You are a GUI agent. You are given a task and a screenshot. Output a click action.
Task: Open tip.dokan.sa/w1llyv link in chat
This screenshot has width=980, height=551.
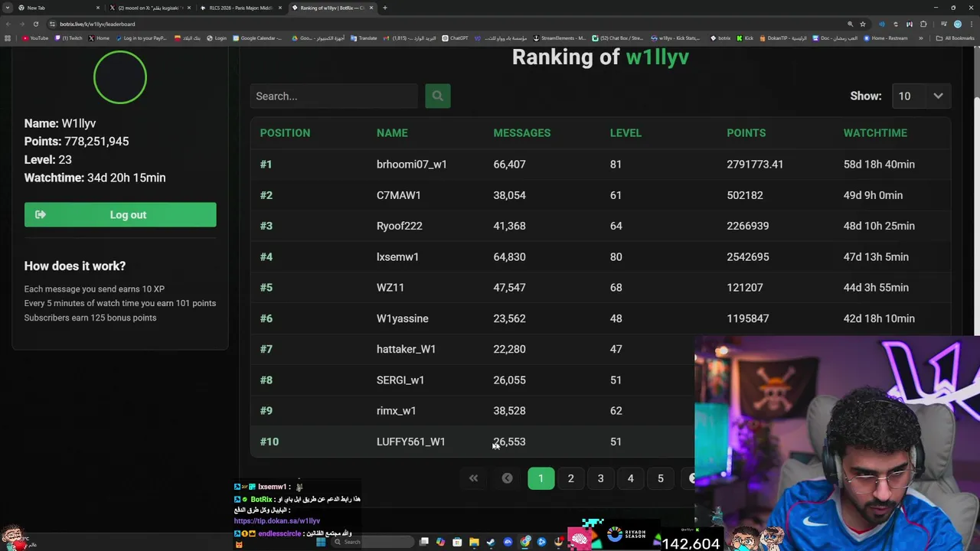point(277,521)
